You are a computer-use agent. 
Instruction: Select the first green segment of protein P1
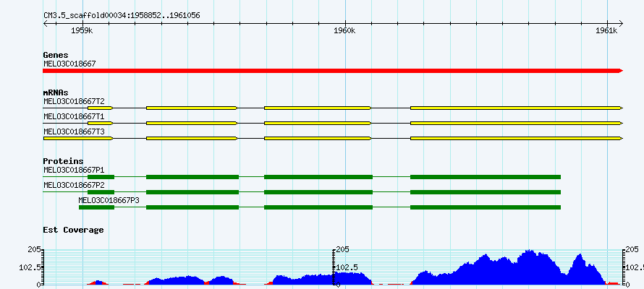(x=101, y=177)
